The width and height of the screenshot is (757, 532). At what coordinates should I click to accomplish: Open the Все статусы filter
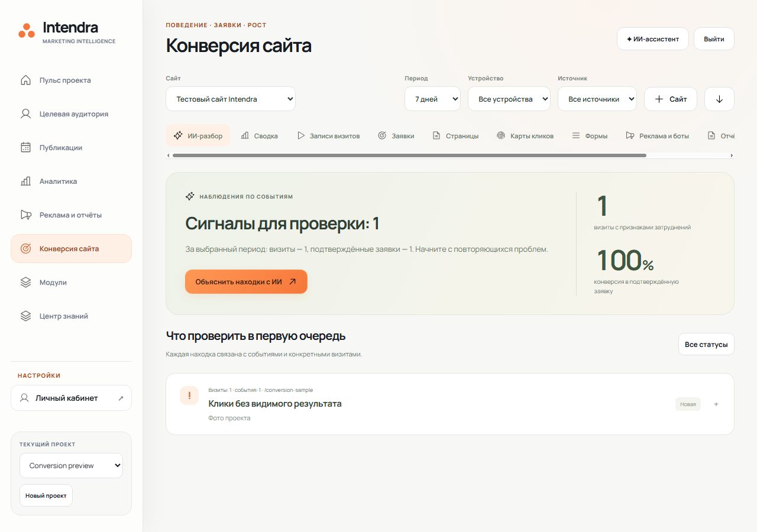point(706,345)
